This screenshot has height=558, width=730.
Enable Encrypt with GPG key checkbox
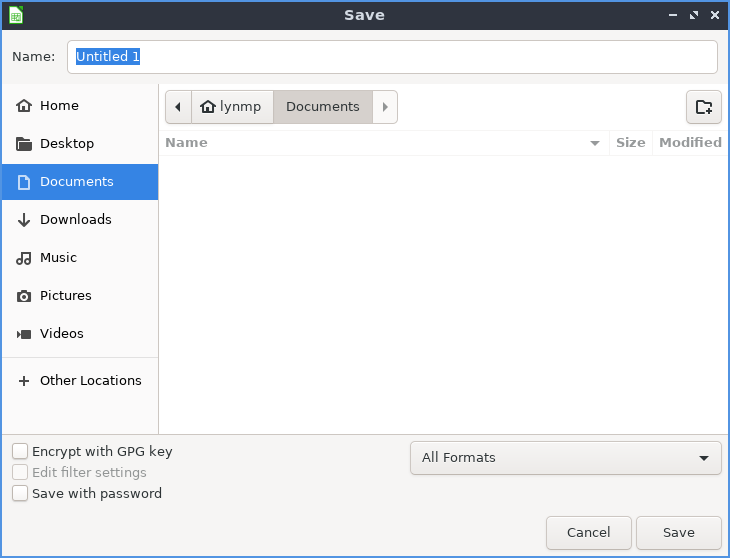coord(20,451)
